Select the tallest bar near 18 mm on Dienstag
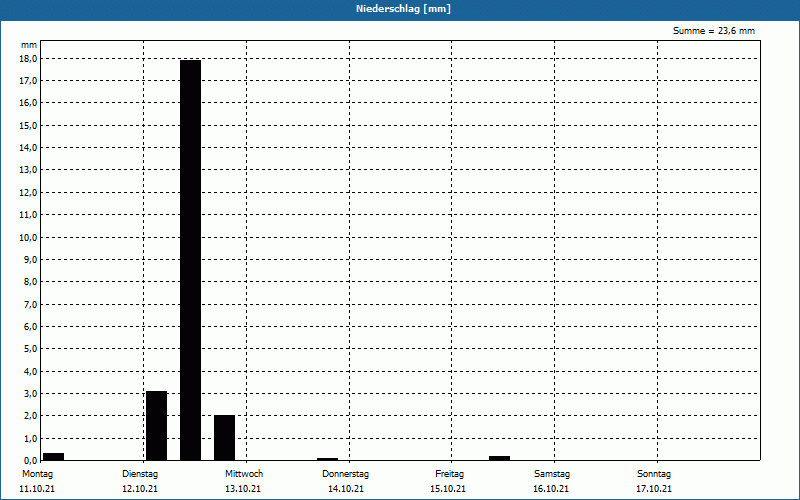Viewport: 800px width, 500px height. (190, 260)
